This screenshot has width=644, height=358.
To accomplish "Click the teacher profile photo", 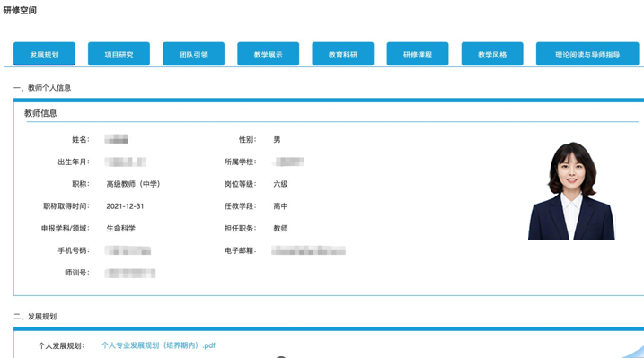I will [x=571, y=191].
